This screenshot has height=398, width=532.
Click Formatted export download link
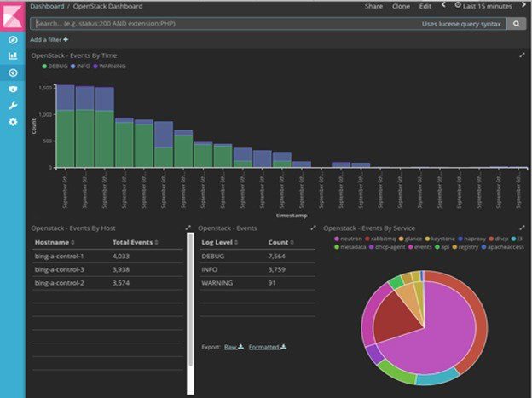pyautogui.click(x=268, y=347)
